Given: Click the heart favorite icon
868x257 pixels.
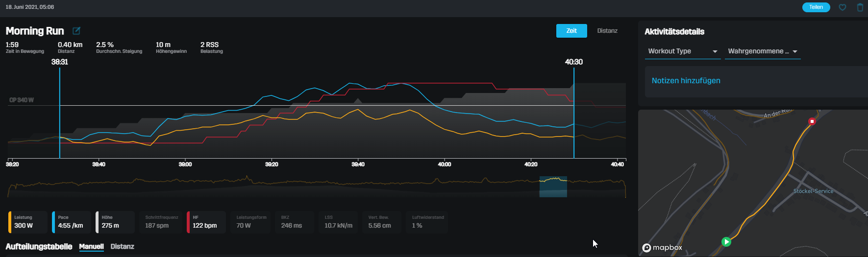Looking at the screenshot, I should (x=843, y=7).
